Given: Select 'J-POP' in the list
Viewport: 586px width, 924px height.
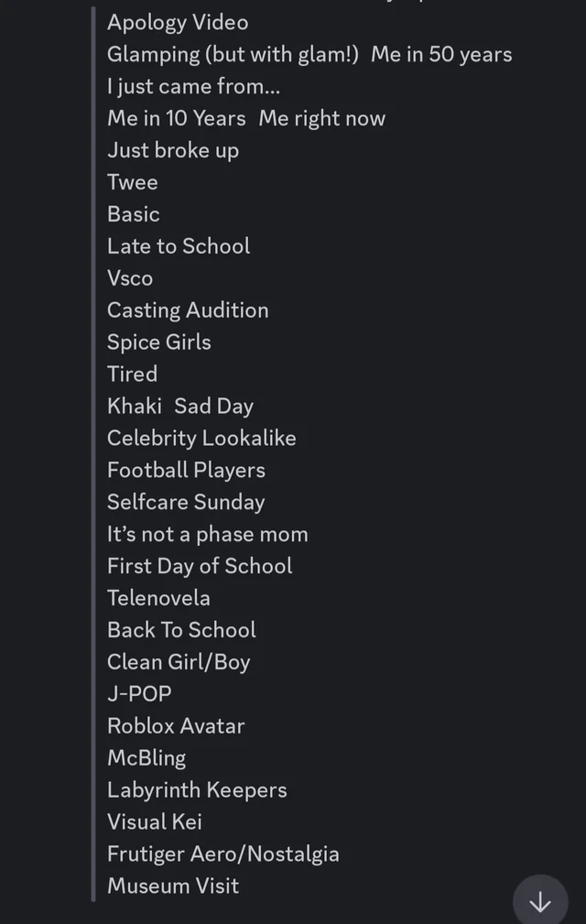Looking at the screenshot, I should point(141,693).
